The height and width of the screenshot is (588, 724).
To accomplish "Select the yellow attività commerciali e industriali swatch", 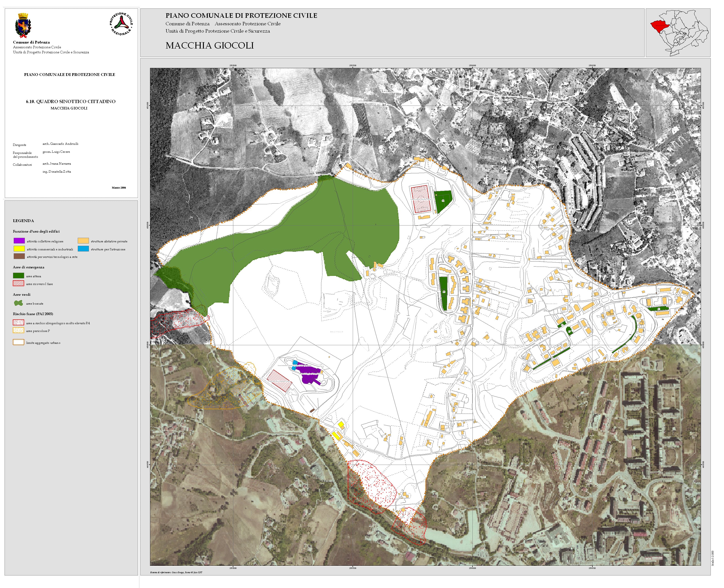I will [19, 249].
